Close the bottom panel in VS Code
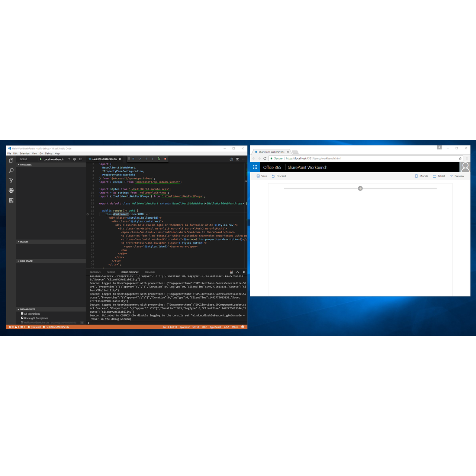This screenshot has height=476, width=476. pyautogui.click(x=244, y=272)
